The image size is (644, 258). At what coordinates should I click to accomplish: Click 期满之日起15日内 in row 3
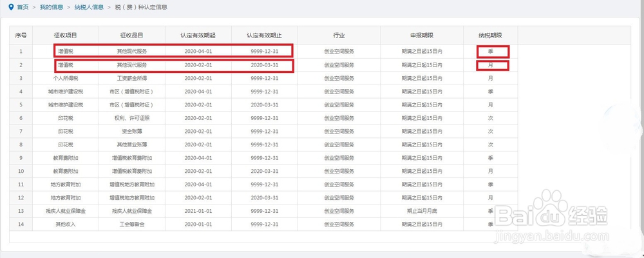422,78
